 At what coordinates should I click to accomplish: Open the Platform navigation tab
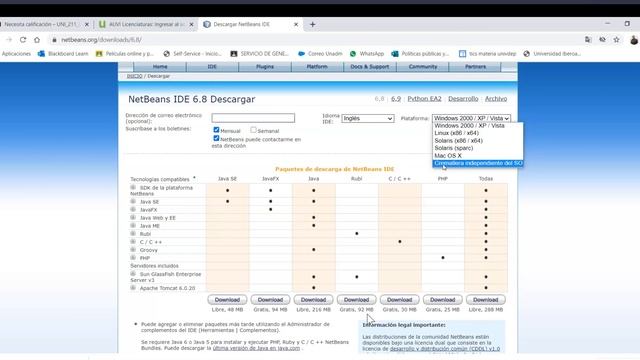coord(317,67)
